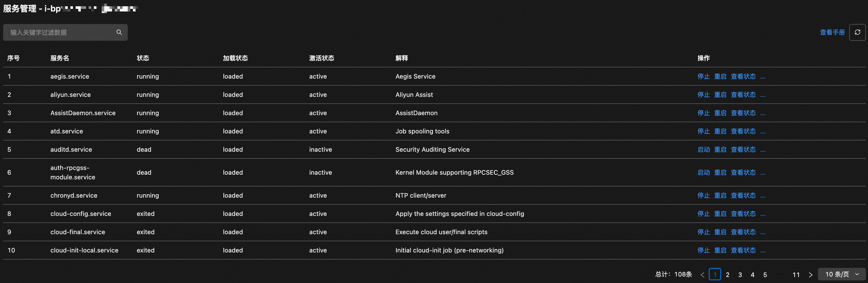Open the 查看手册 manual link
The height and width of the screenshot is (283, 868).
tap(832, 32)
